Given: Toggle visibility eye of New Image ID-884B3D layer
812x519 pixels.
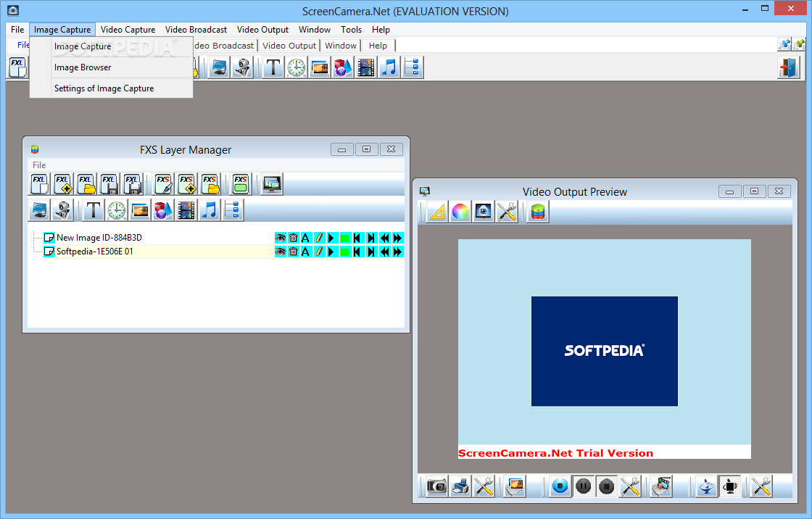Looking at the screenshot, I should pyautogui.click(x=280, y=238).
